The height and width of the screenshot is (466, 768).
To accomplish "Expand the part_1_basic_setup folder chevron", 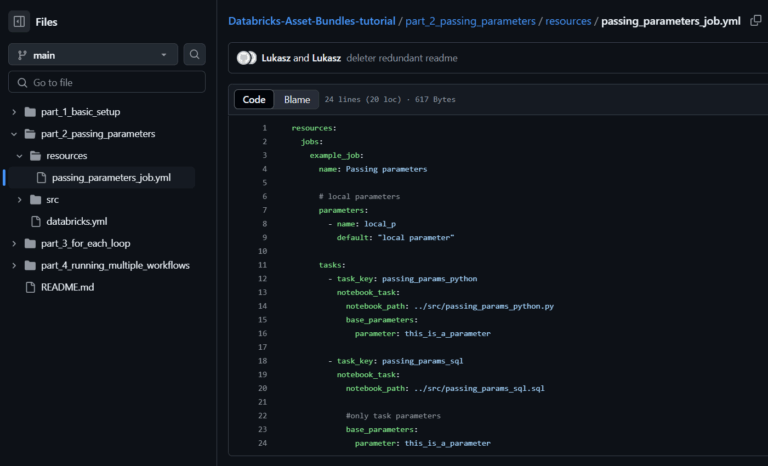I will [x=14, y=112].
